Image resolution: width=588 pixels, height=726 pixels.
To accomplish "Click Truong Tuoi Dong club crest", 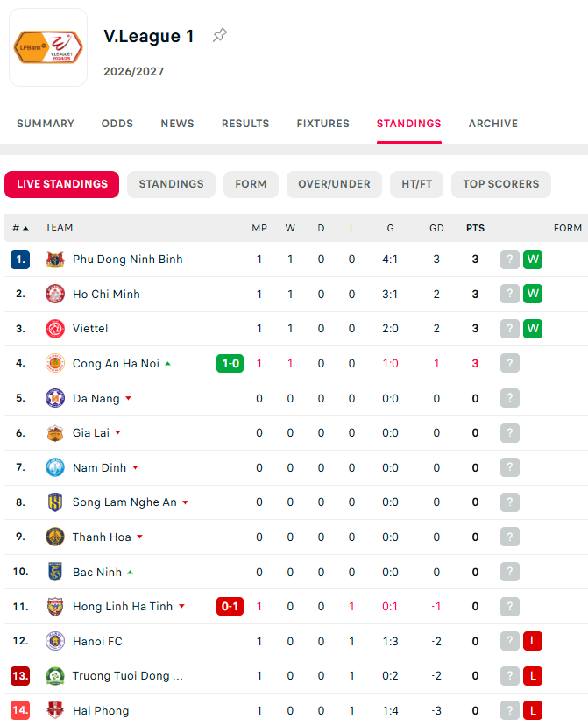I will coord(55,676).
